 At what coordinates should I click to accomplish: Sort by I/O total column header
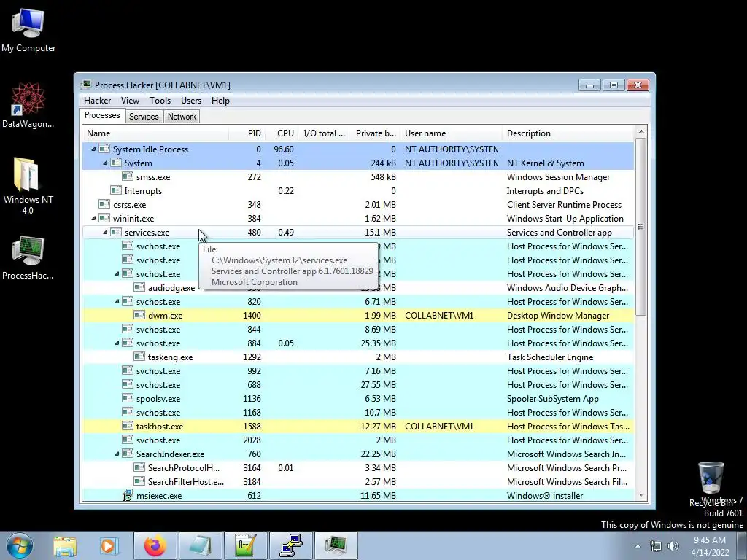(325, 133)
